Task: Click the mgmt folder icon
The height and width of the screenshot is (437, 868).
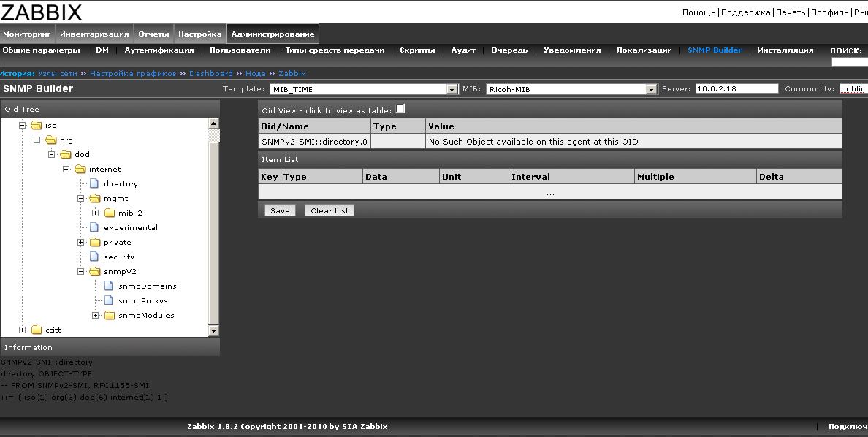Action: (x=95, y=198)
